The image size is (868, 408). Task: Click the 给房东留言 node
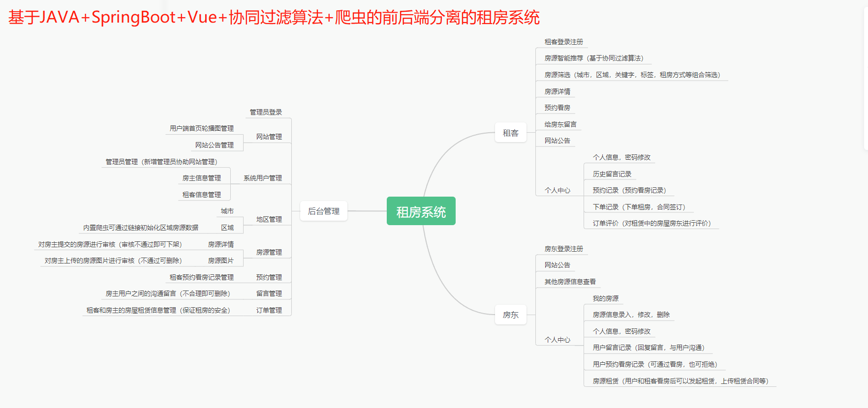point(560,125)
